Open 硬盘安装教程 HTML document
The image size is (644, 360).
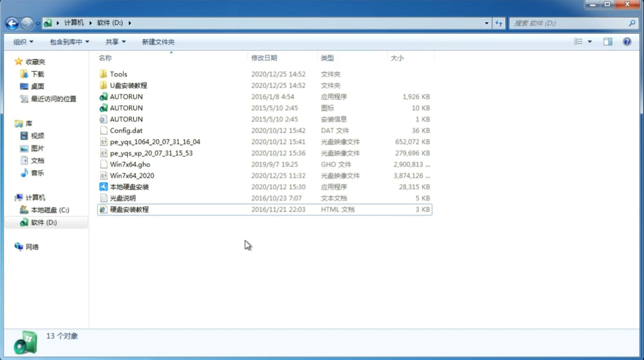(x=129, y=209)
